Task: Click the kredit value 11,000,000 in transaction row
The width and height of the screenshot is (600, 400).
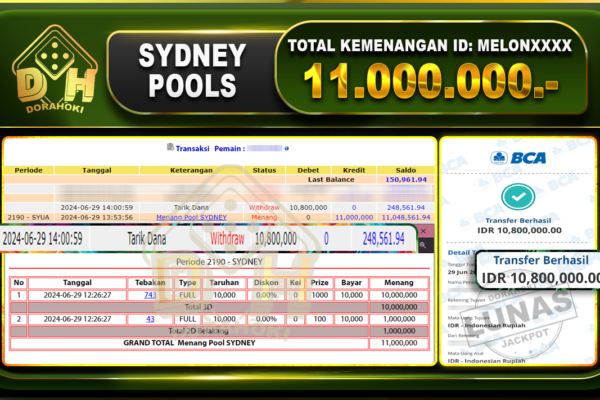Action: coord(354,217)
